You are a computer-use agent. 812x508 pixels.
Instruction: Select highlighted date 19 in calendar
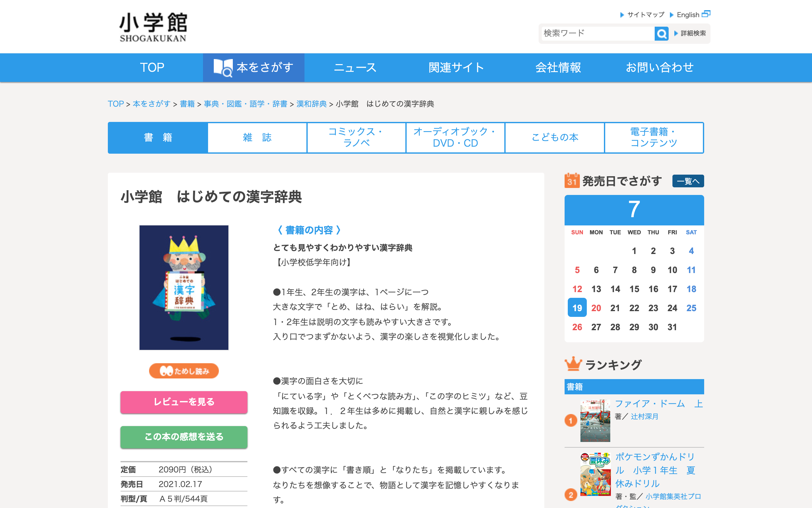click(577, 307)
